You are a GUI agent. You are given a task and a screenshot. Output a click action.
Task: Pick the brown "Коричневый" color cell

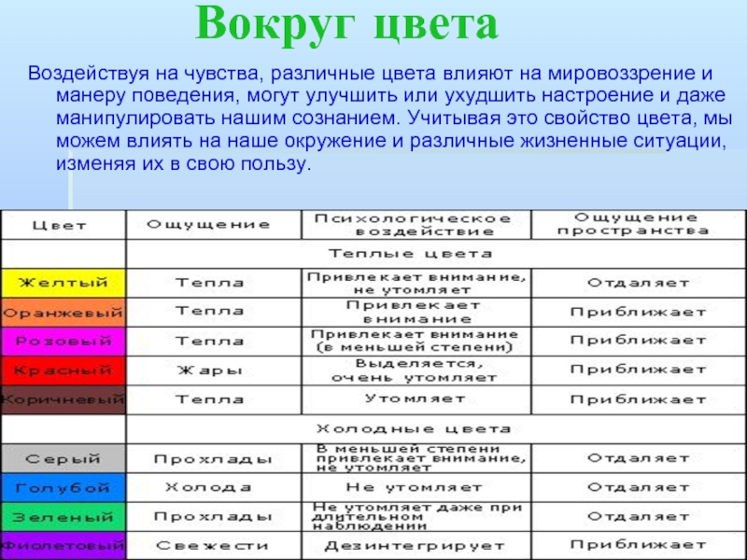tap(63, 399)
